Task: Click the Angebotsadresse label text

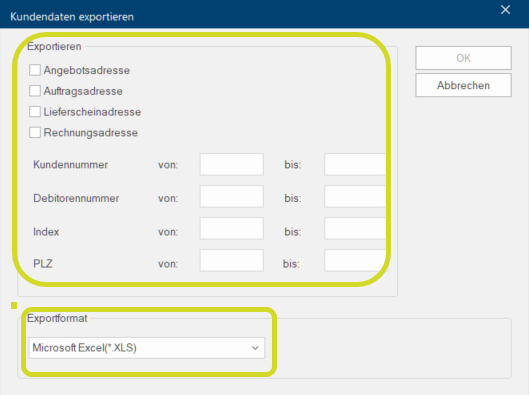Action: click(x=87, y=70)
